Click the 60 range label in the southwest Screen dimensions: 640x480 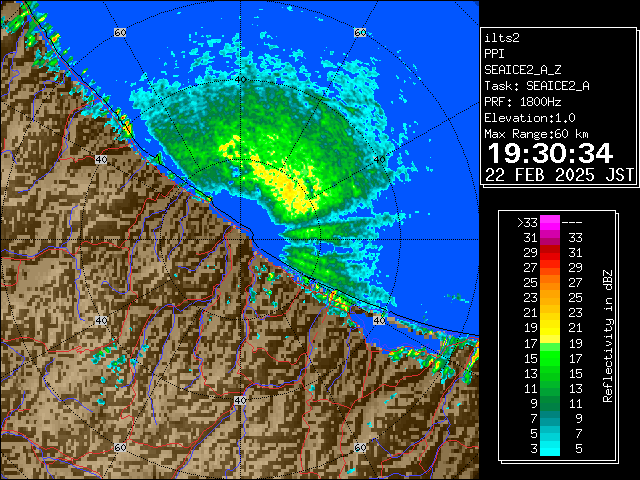(x=120, y=447)
